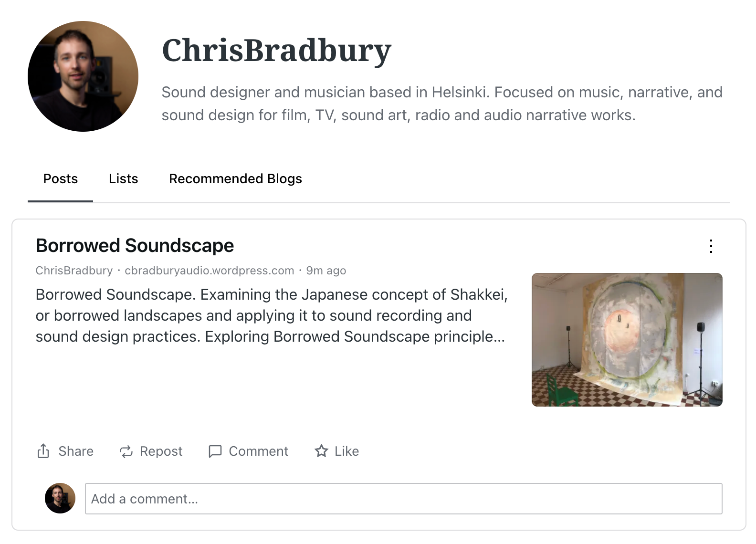Click the post excerpt about Shakkei
The image size is (756, 544).
click(x=271, y=315)
